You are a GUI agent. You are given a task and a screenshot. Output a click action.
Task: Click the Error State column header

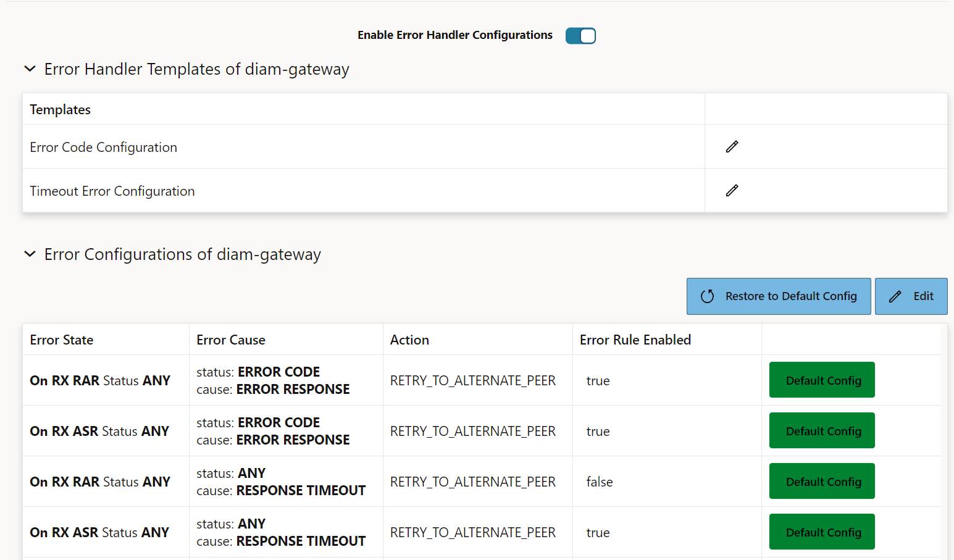click(62, 339)
